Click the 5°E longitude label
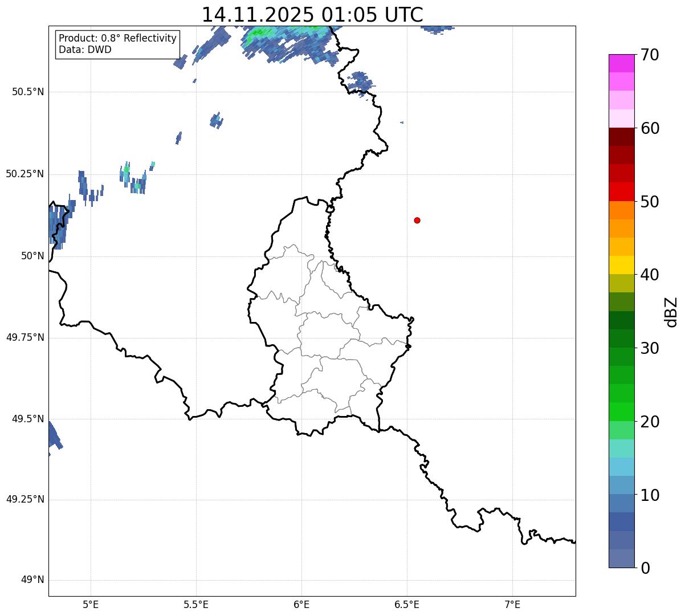The image size is (685, 616). point(91,604)
